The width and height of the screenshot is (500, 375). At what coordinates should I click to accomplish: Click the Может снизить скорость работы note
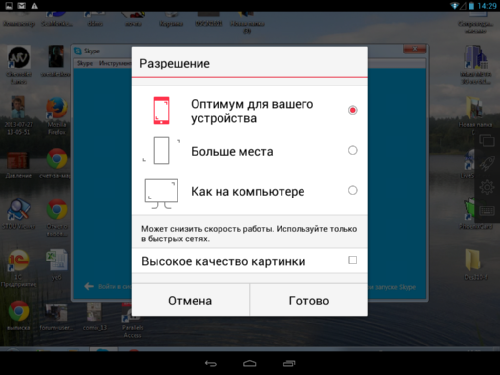249,234
